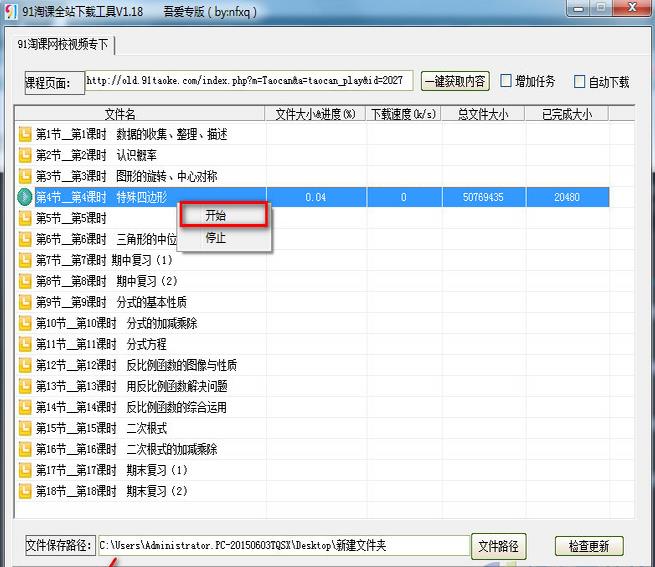Click the icon for 第1节 数据的收集、整理、描述

click(x=25, y=134)
